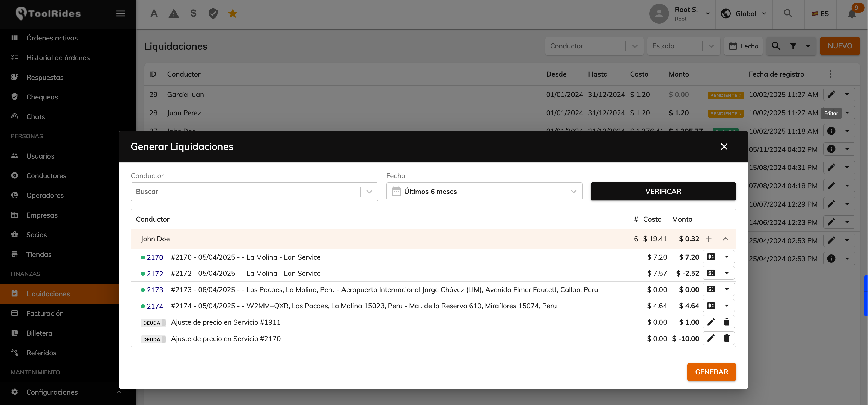
Task: Click the funnel filter icon
Action: 793,46
